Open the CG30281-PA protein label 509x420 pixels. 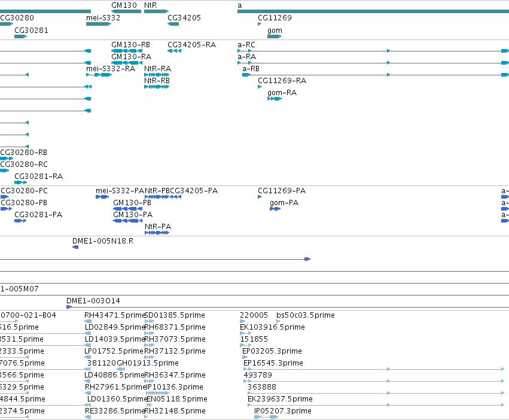click(x=38, y=215)
